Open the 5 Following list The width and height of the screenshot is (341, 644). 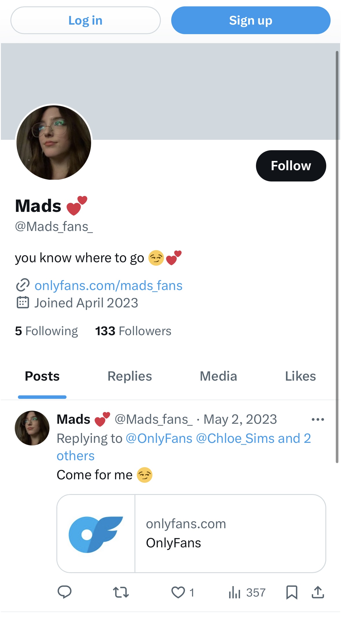coord(46,331)
